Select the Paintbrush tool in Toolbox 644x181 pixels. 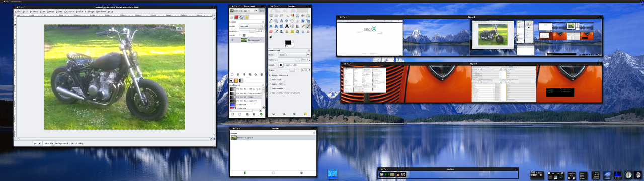click(308, 26)
